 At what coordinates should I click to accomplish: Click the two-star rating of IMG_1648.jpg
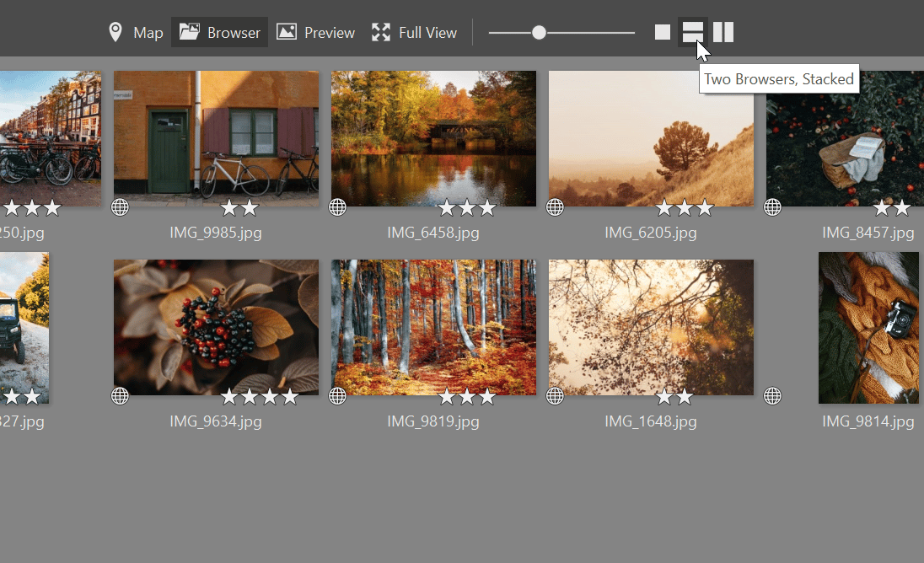674,397
